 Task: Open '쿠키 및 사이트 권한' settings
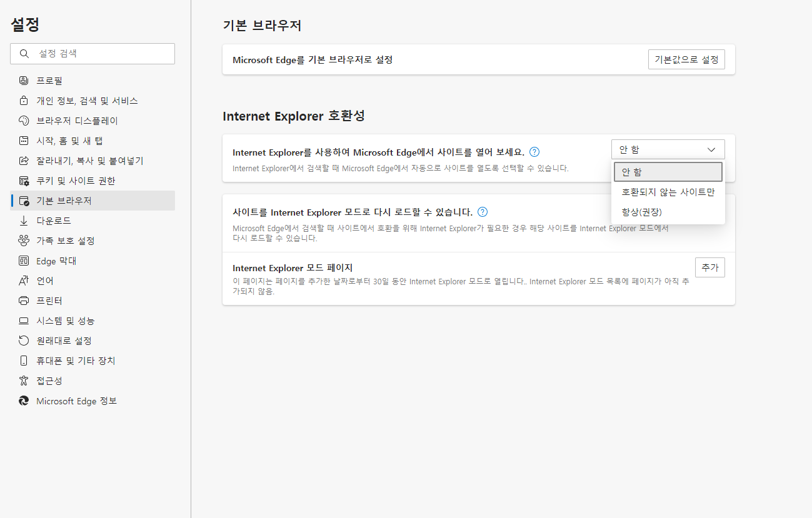pyautogui.click(x=93, y=181)
